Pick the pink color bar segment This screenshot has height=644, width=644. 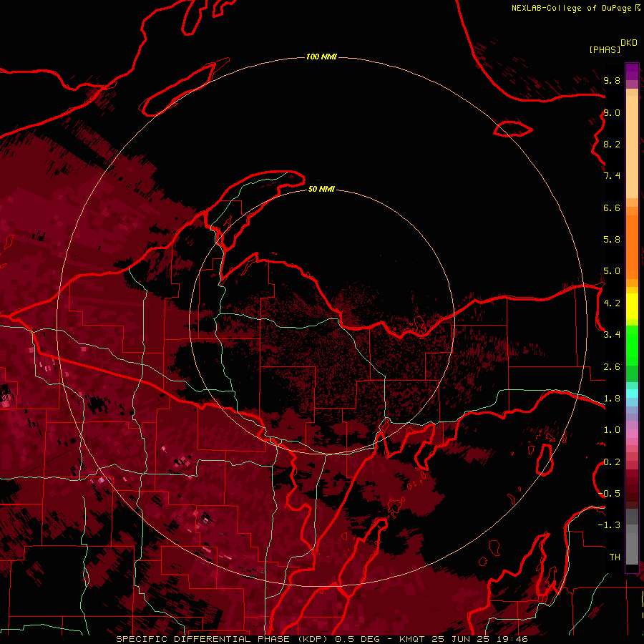pyautogui.click(x=632, y=434)
